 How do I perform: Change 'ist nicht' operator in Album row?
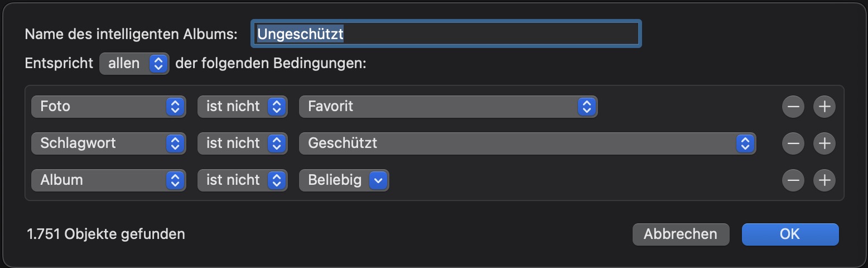coord(242,180)
